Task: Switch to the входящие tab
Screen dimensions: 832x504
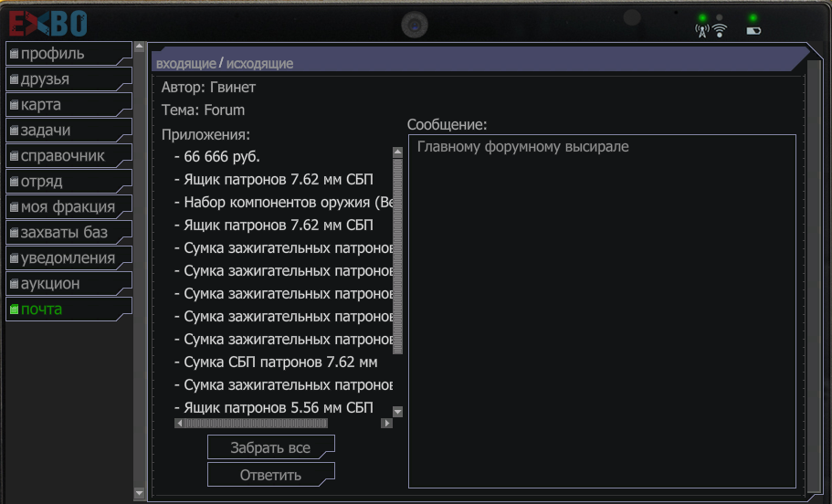Action: click(185, 64)
